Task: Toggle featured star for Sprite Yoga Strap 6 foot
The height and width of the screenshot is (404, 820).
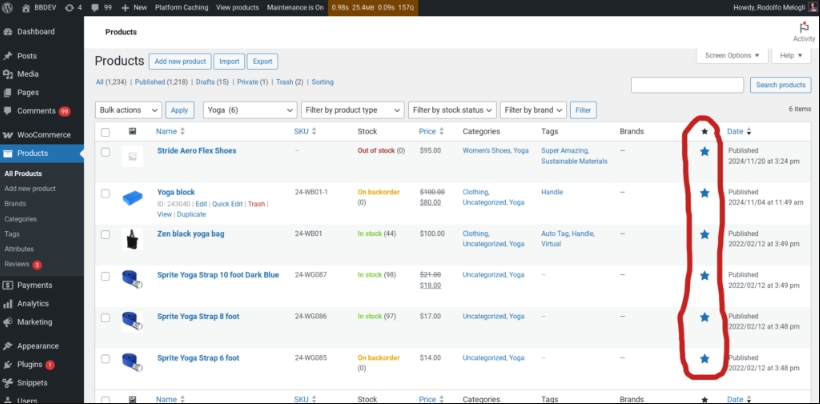Action: tap(704, 359)
